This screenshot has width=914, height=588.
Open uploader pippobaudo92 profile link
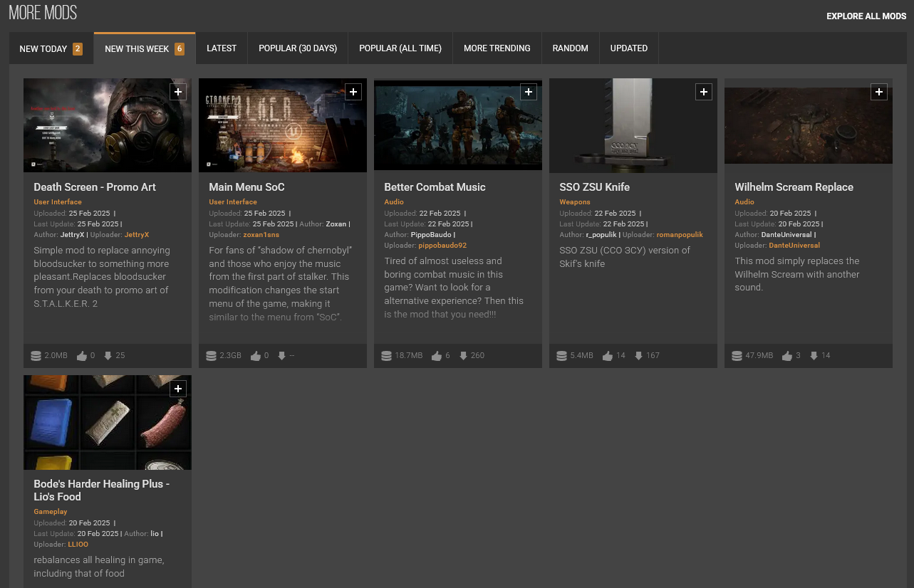point(442,245)
